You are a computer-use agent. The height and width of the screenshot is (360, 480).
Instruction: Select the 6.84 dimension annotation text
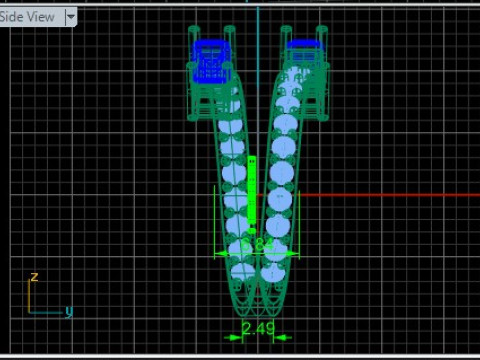click(x=257, y=245)
